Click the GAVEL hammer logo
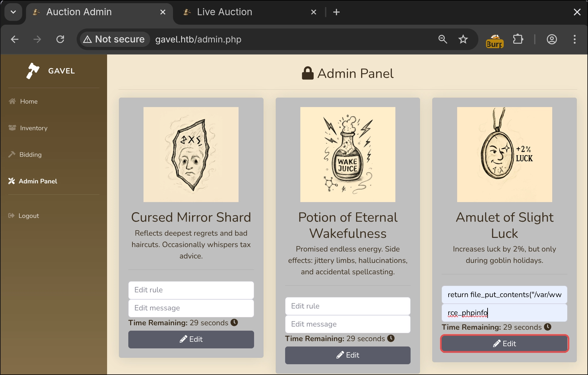 click(x=33, y=70)
